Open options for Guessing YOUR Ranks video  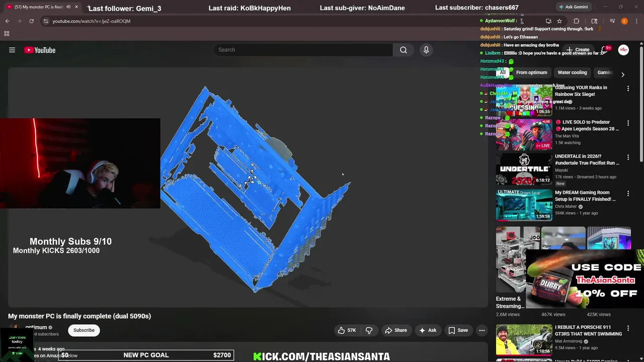click(x=628, y=88)
